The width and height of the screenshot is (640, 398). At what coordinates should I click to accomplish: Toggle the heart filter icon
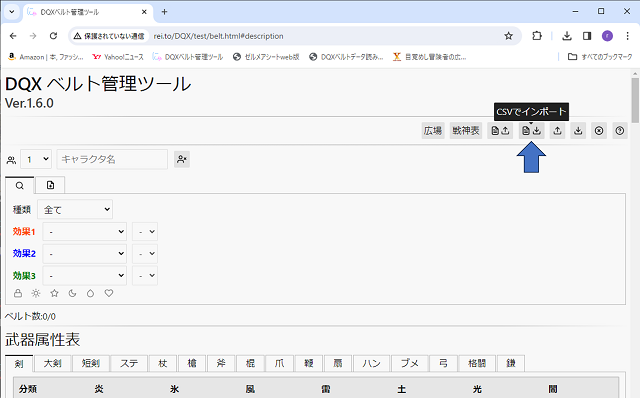[109, 293]
